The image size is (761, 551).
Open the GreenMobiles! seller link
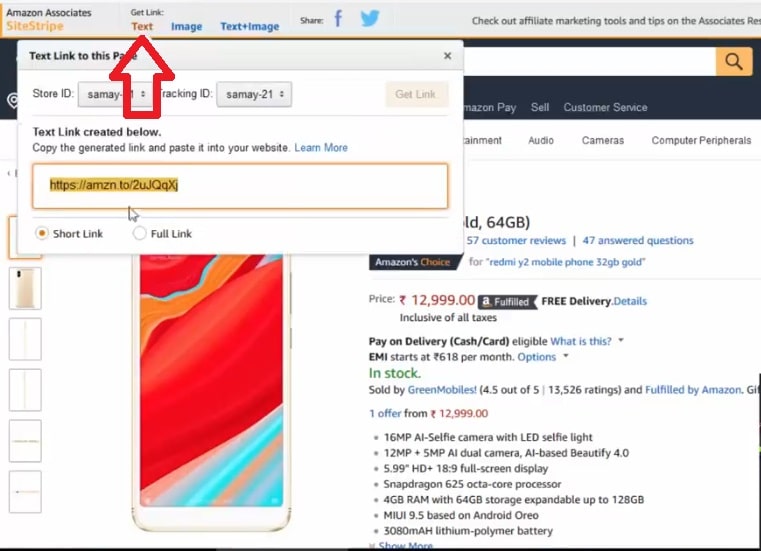tap(442, 390)
